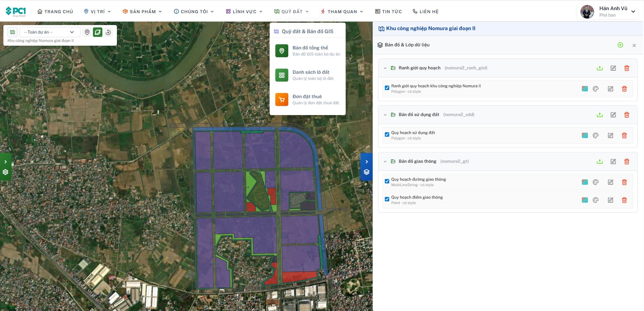Uncheck Quy hoạch điểm giao thông layer
This screenshot has width=644, height=311.
pos(387,199)
